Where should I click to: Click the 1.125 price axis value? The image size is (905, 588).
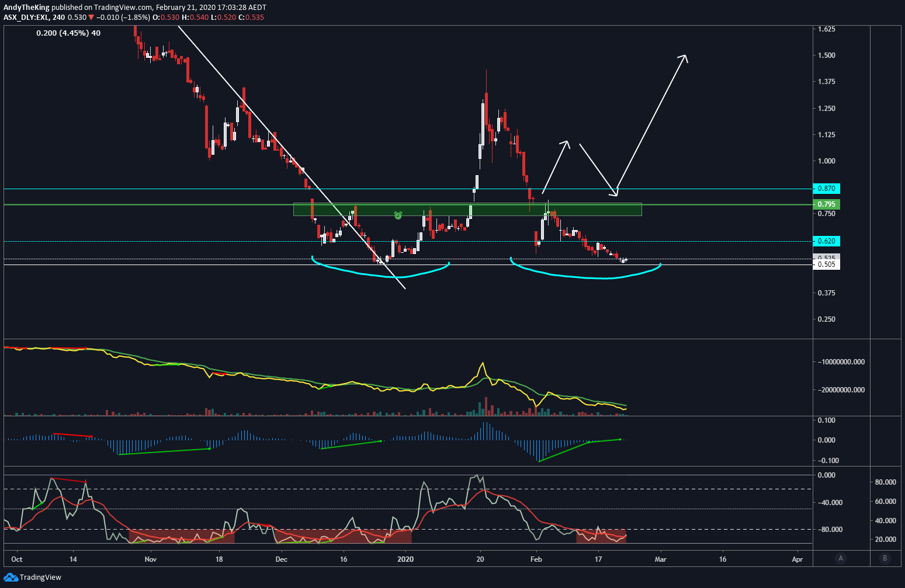tap(827, 135)
